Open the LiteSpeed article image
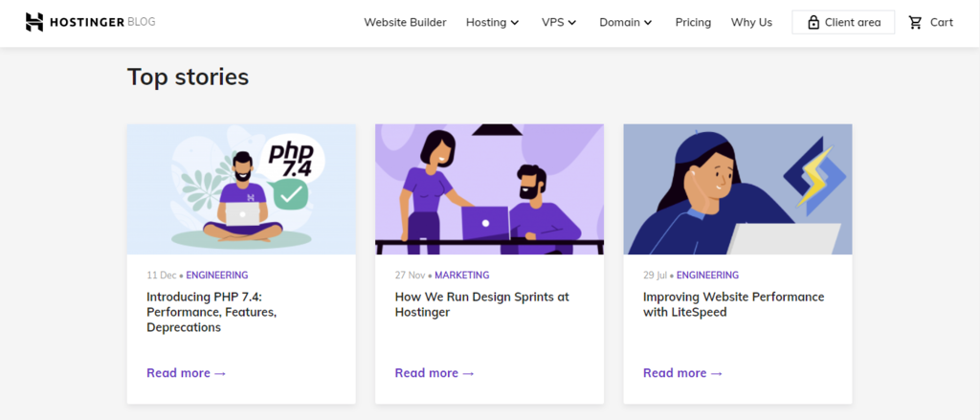Image resolution: width=980 pixels, height=420 pixels. (737, 188)
